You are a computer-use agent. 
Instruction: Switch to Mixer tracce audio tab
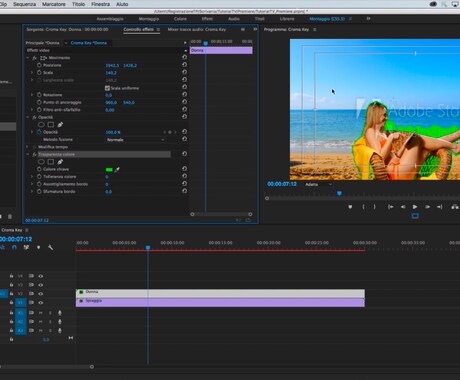(197, 29)
